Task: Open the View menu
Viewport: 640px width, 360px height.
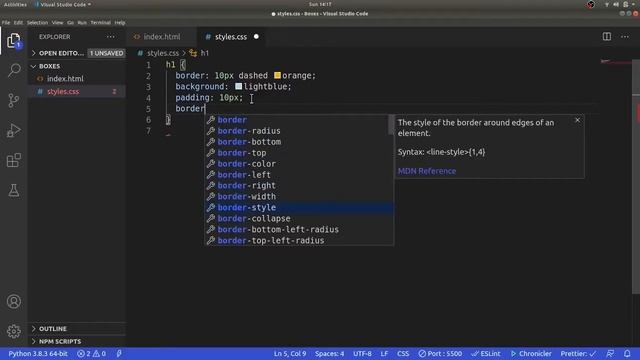Action: [x=58, y=23]
